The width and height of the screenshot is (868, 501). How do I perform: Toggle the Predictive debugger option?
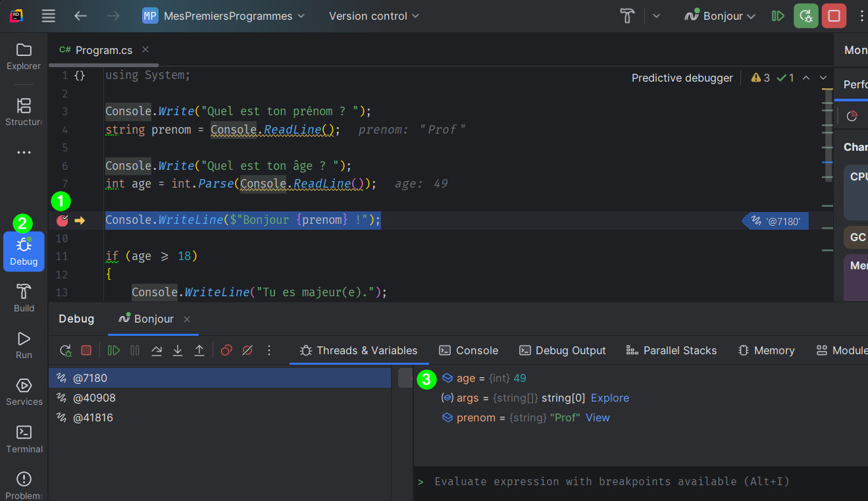point(682,78)
